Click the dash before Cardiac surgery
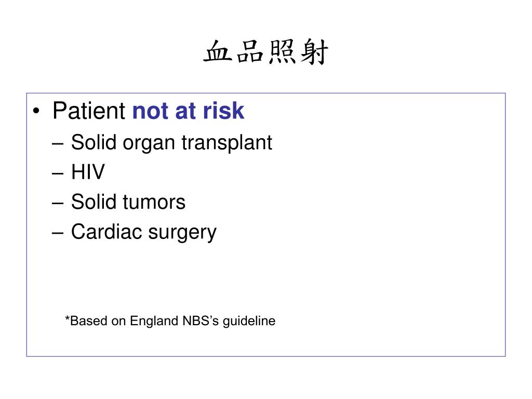Viewport: 532px width, 399px height. 58,233
